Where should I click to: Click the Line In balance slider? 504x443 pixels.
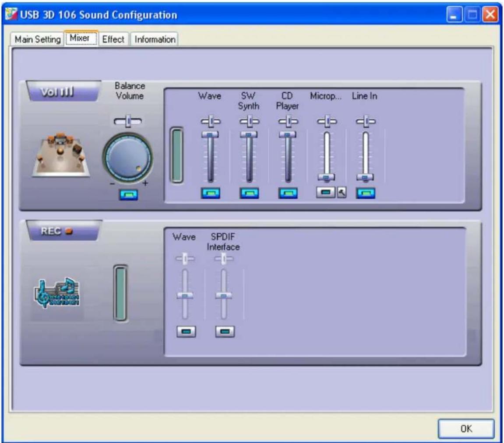point(366,121)
